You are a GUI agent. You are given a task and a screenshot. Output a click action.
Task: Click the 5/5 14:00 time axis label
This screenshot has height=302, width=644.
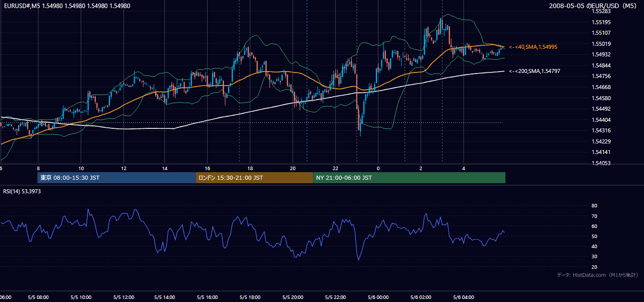(166, 297)
